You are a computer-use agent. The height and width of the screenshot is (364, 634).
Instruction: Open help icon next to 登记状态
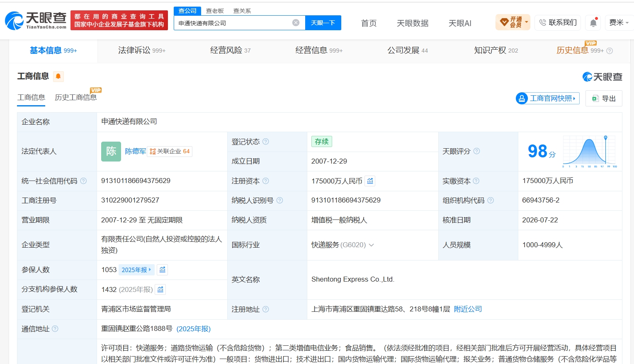pyautogui.click(x=266, y=142)
